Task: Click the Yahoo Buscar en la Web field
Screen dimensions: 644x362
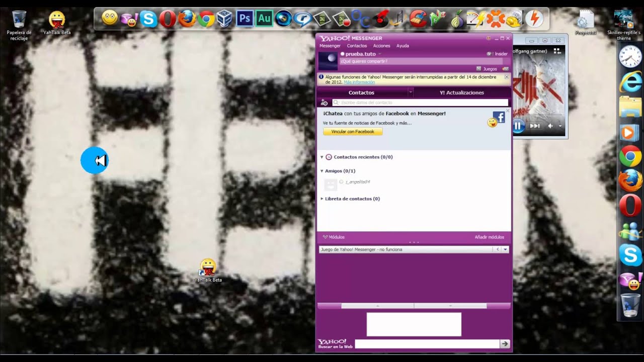Action: (427, 344)
